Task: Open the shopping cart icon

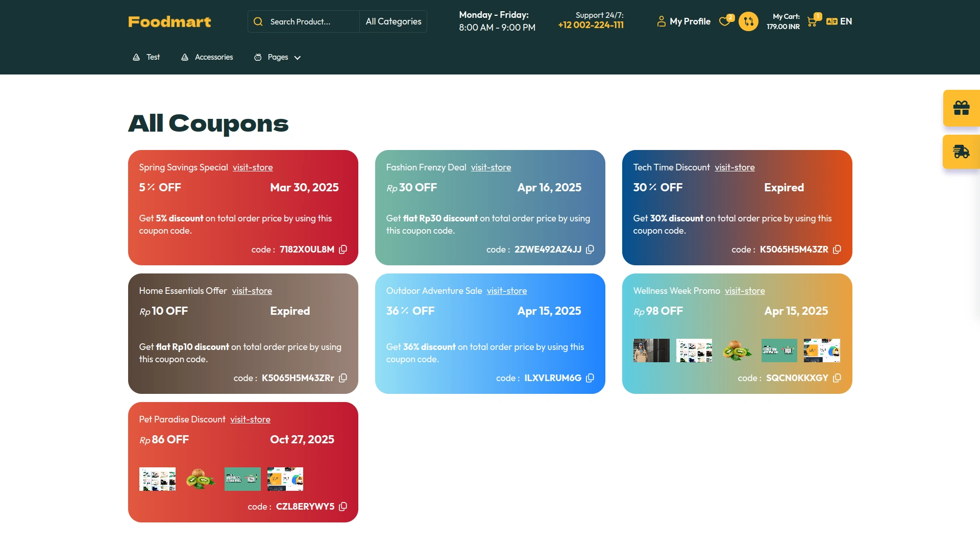Action: point(812,21)
